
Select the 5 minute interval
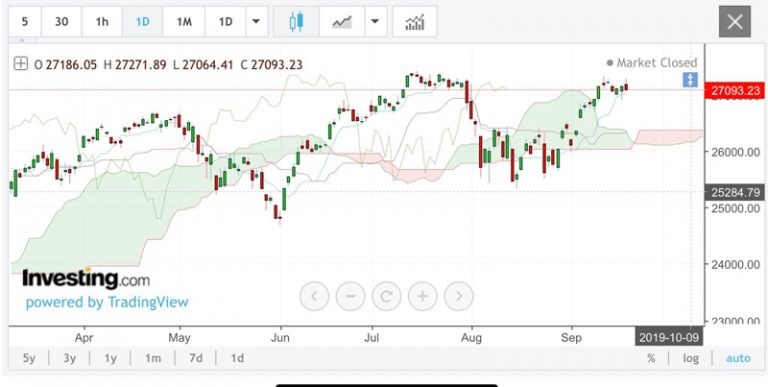pyautogui.click(x=24, y=22)
